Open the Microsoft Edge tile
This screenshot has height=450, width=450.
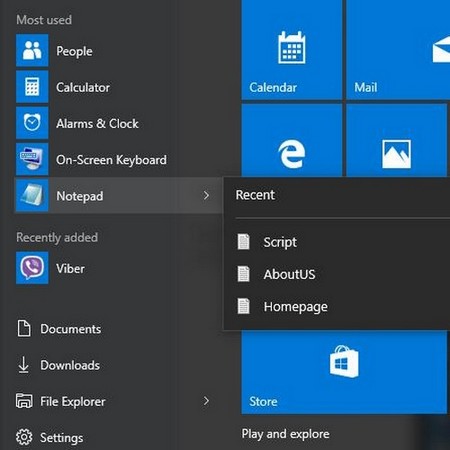click(292, 140)
